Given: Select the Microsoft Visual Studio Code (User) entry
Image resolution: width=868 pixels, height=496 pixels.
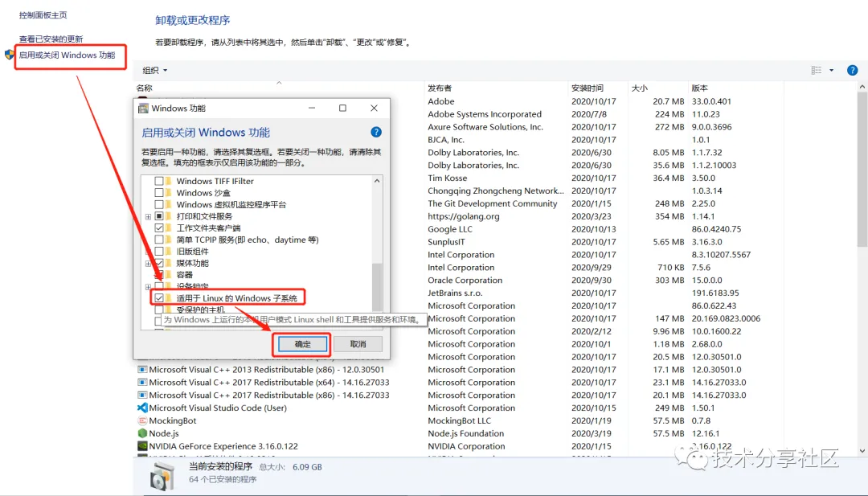Looking at the screenshot, I should (218, 408).
